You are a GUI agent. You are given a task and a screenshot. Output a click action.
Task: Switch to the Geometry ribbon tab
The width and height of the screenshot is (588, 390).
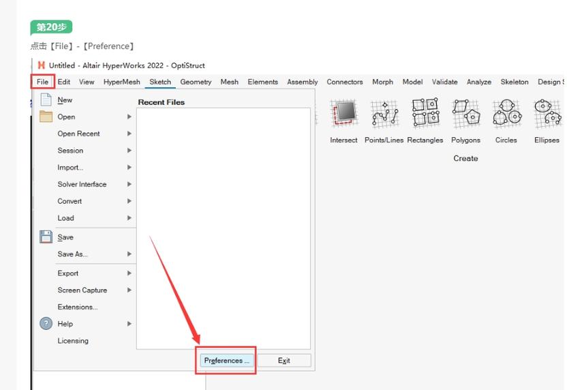196,82
